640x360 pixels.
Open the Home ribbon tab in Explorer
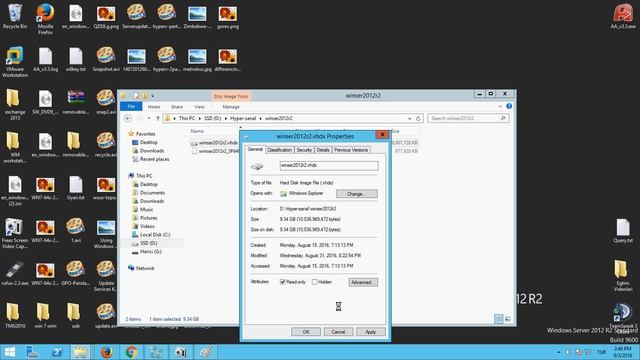point(154,107)
